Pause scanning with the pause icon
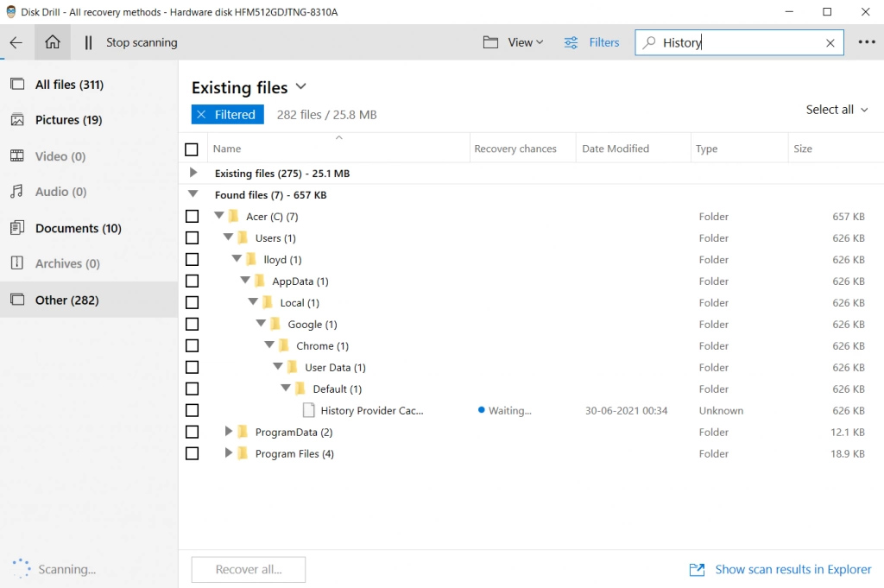The width and height of the screenshot is (884, 588). 88,42
